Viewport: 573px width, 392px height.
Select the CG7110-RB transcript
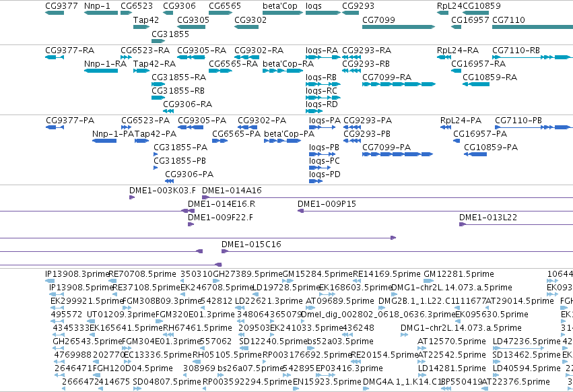(x=533, y=57)
